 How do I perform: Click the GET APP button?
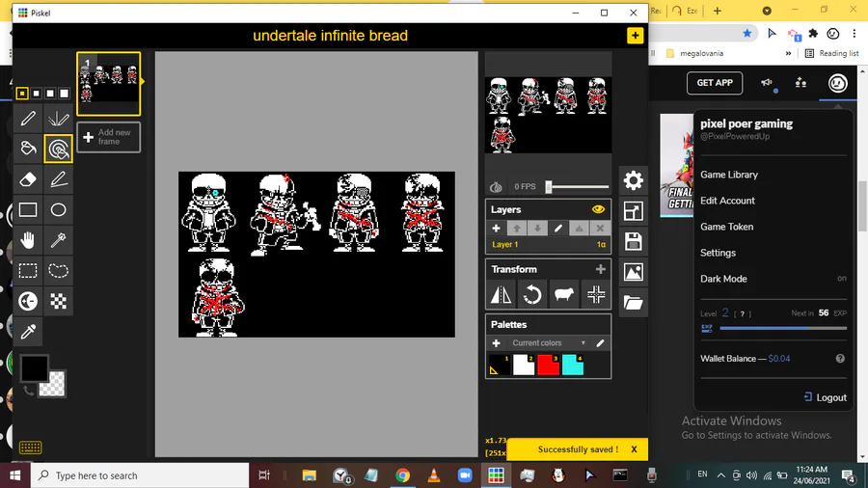click(715, 83)
